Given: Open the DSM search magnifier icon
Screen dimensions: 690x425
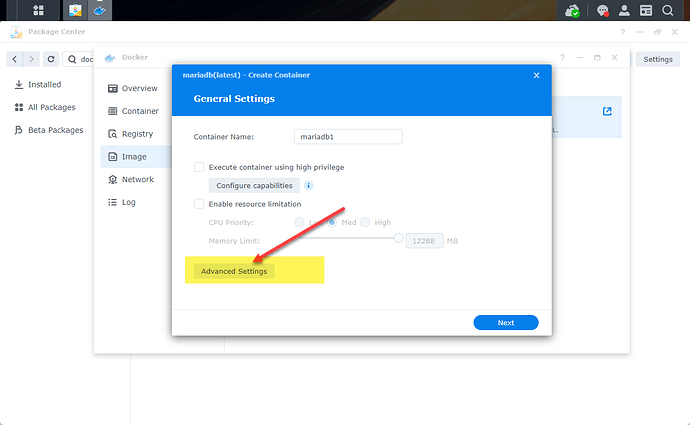Looking at the screenshot, I should coord(668,10).
